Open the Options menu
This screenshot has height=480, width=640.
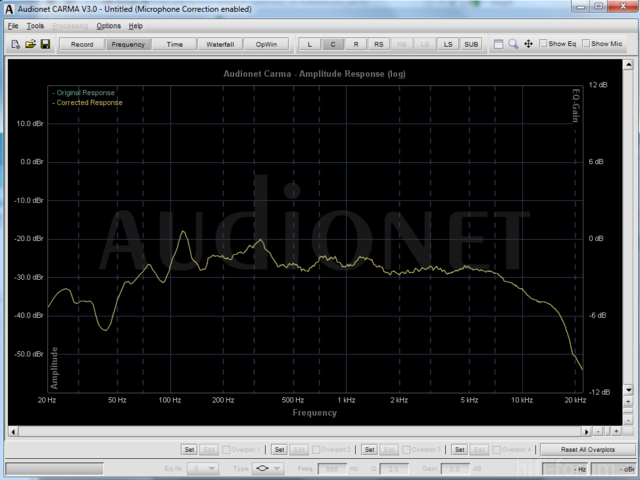click(x=108, y=25)
